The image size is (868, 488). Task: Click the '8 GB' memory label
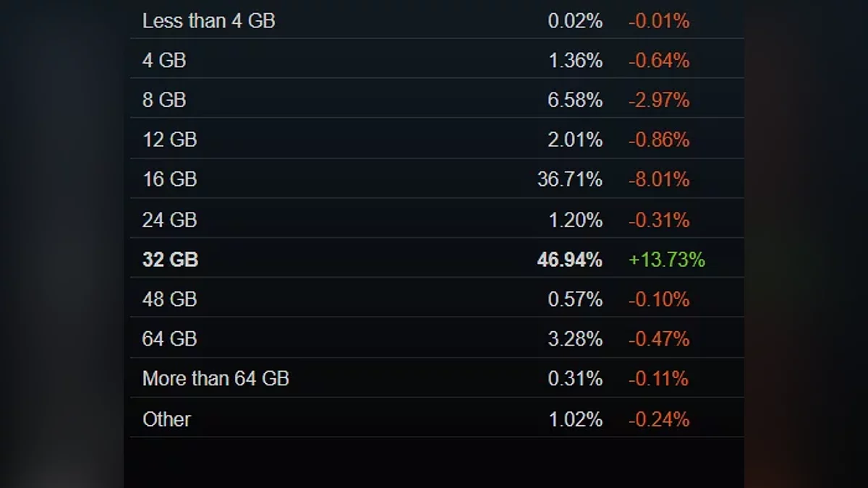point(164,100)
